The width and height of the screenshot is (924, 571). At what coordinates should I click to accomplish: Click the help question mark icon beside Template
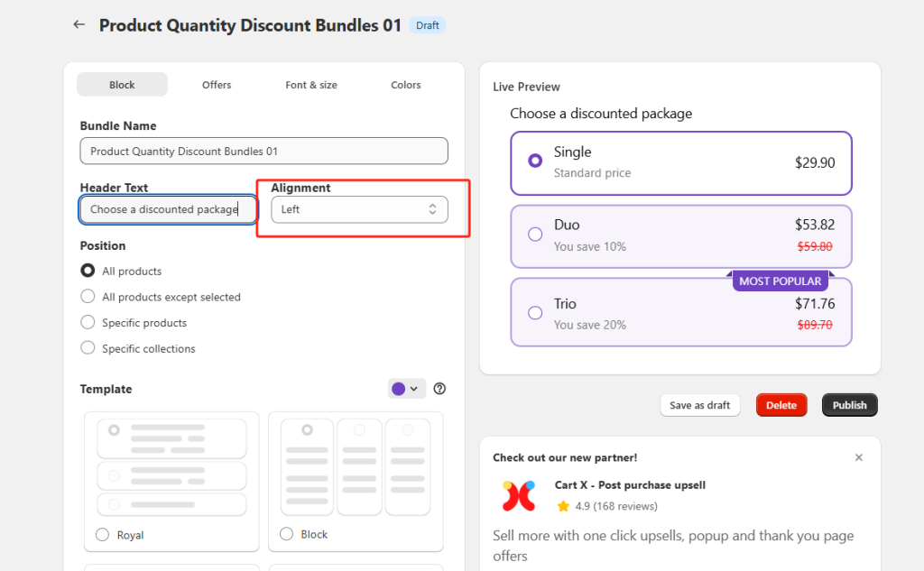[x=439, y=388]
